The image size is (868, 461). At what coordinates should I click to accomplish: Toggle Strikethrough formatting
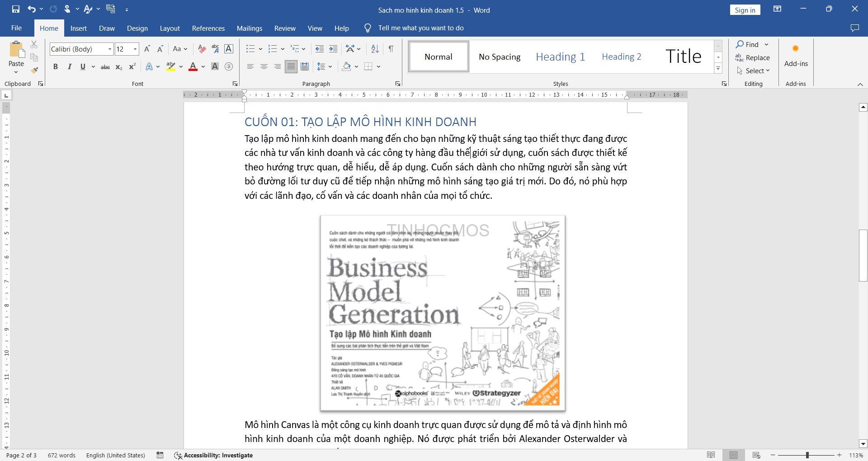105,67
